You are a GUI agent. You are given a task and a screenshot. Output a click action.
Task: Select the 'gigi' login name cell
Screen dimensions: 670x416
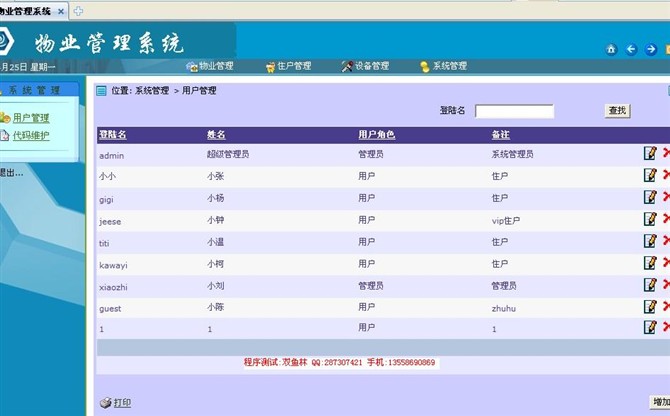(106, 199)
